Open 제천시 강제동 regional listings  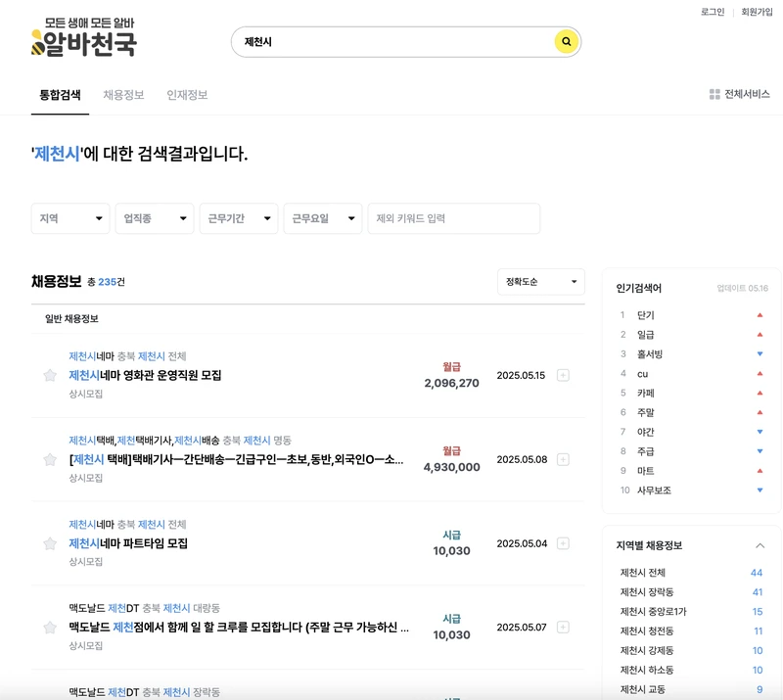point(647,650)
